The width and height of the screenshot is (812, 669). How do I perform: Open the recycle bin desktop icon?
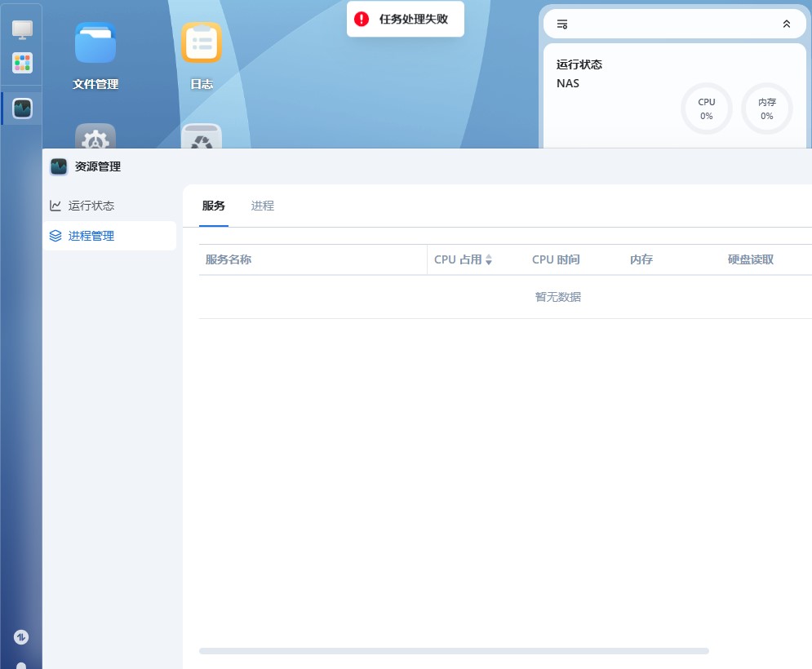point(202,137)
